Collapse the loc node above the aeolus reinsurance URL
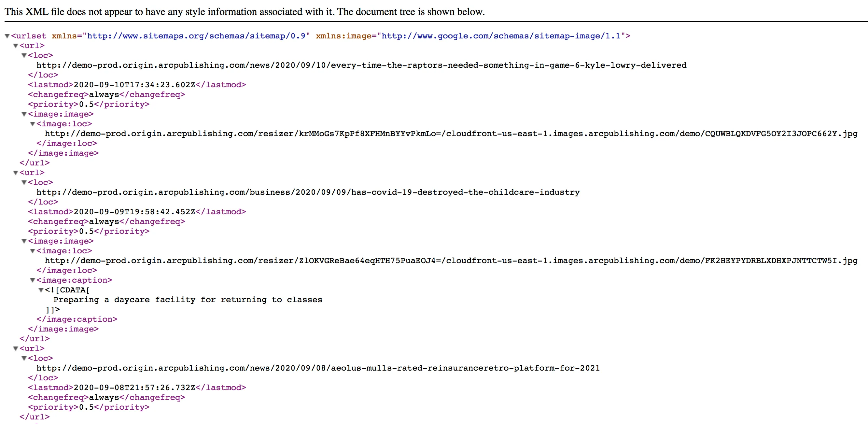 (24, 358)
